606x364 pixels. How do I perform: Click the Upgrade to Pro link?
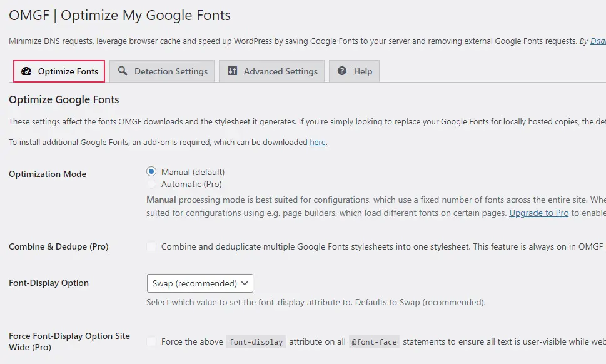(x=538, y=213)
